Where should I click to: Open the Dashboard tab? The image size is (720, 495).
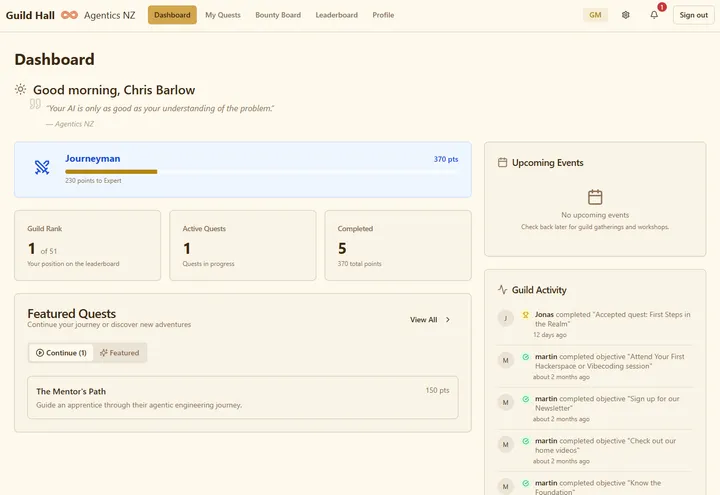point(172,15)
